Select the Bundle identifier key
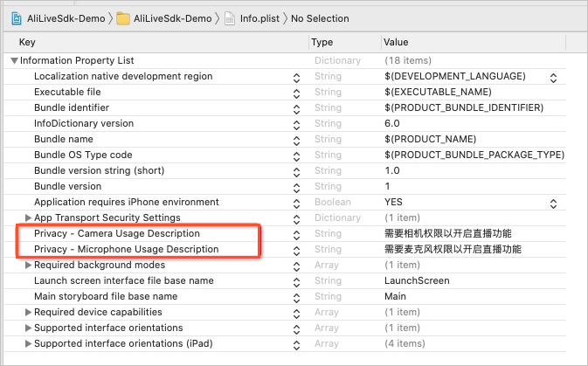 click(x=72, y=107)
